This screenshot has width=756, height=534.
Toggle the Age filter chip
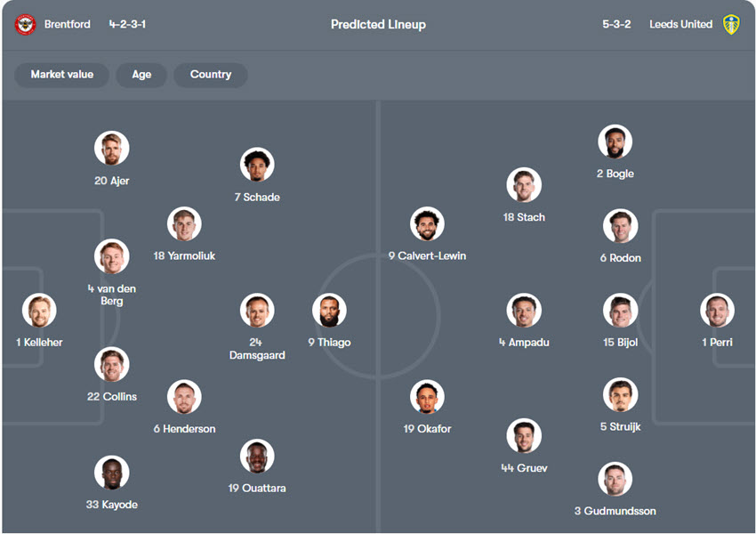[141, 75]
